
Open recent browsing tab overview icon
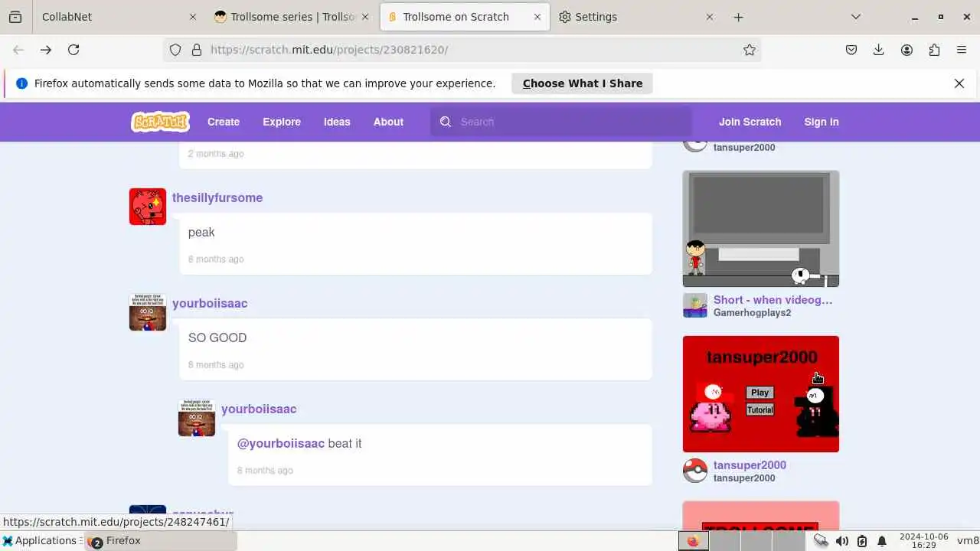click(15, 17)
